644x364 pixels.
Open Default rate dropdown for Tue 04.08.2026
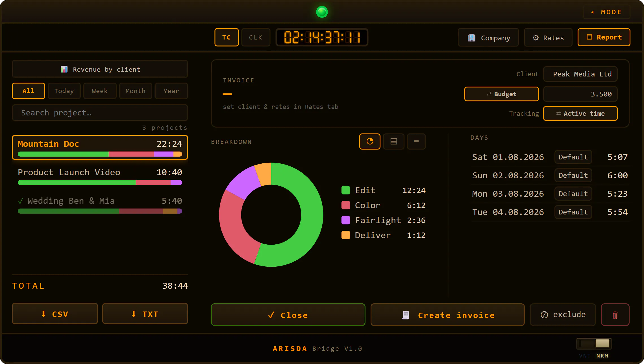tap(573, 212)
